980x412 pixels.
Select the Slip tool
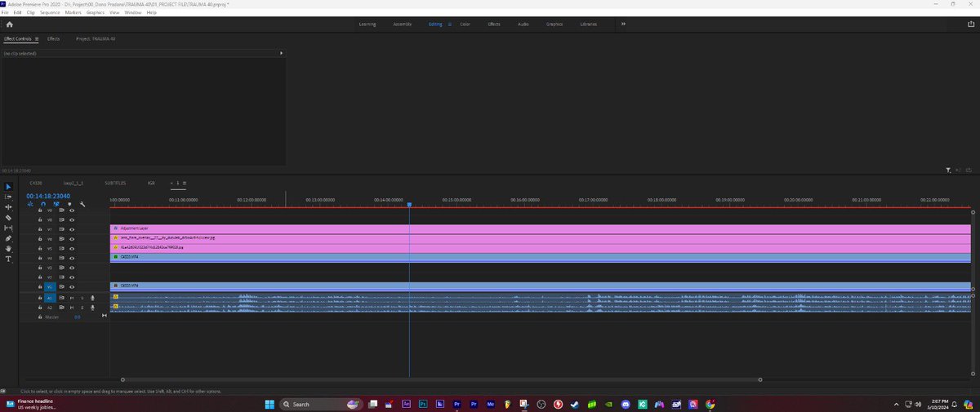click(x=8, y=228)
